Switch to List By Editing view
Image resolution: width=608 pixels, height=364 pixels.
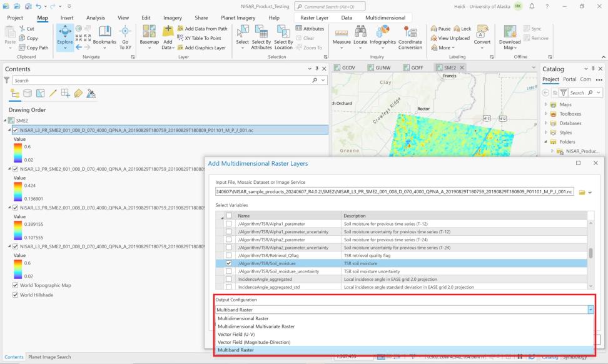(53, 93)
